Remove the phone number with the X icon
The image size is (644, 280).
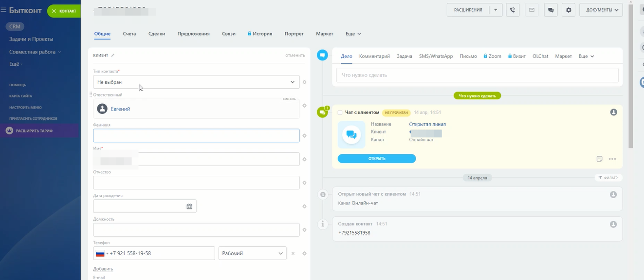(x=293, y=253)
